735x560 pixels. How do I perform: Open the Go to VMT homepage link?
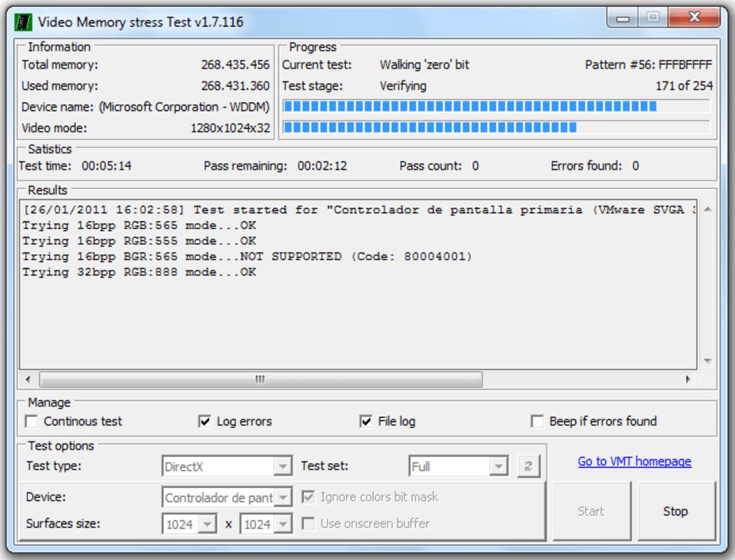[x=634, y=462]
